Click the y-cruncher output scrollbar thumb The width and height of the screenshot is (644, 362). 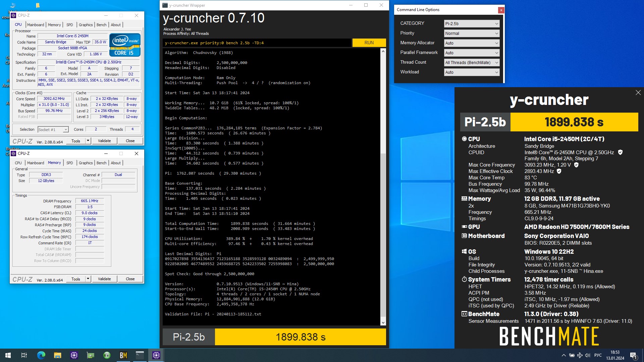(x=383, y=235)
